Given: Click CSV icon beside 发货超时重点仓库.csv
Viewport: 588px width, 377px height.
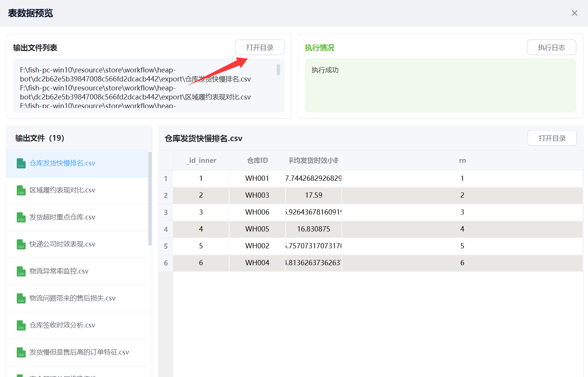Looking at the screenshot, I should (21, 217).
